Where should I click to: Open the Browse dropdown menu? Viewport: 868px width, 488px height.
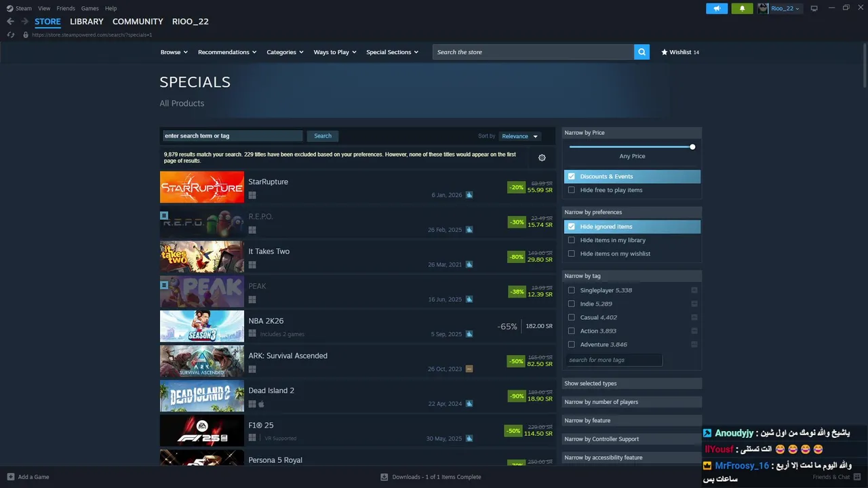tap(175, 52)
